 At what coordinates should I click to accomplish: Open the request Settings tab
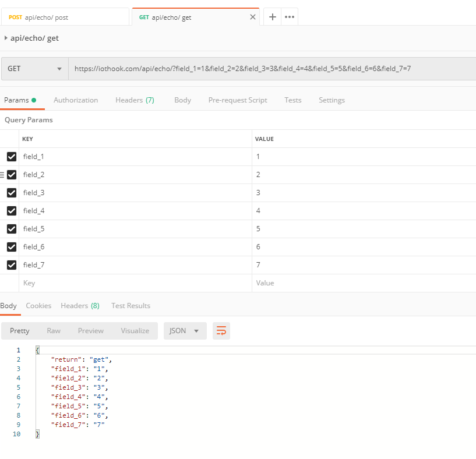coord(332,100)
